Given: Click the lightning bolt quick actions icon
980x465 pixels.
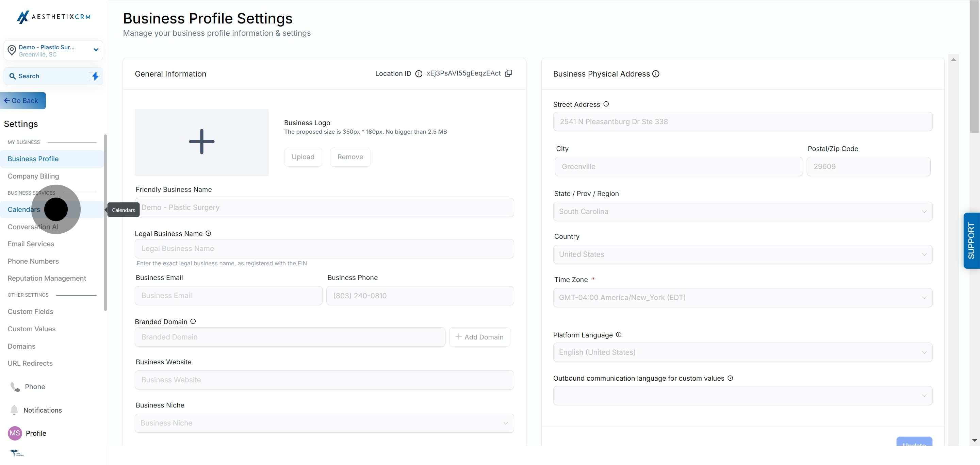Looking at the screenshot, I should tap(95, 76).
